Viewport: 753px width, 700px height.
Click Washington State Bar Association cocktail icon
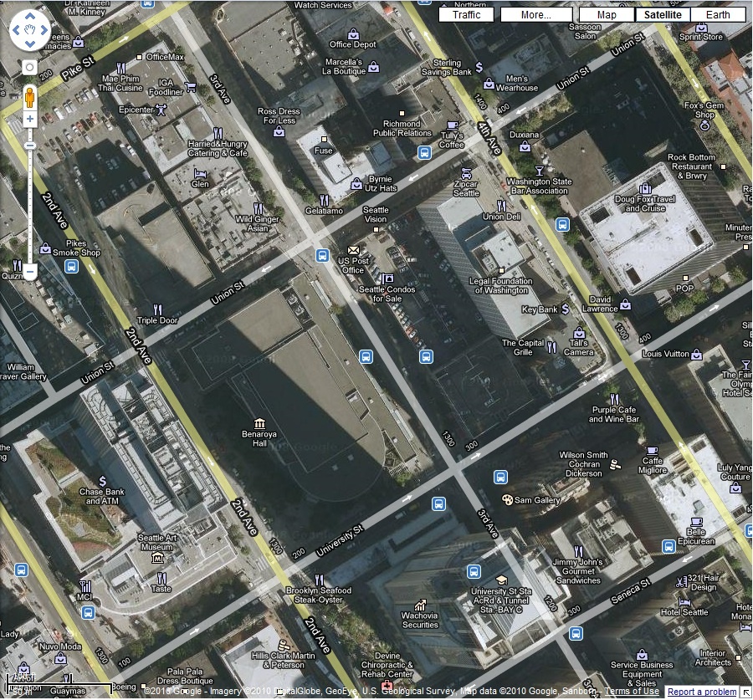pos(540,171)
